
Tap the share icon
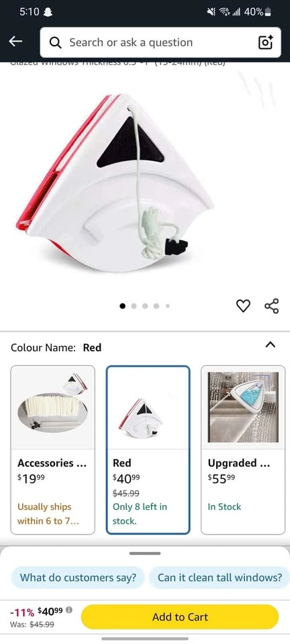[271, 306]
